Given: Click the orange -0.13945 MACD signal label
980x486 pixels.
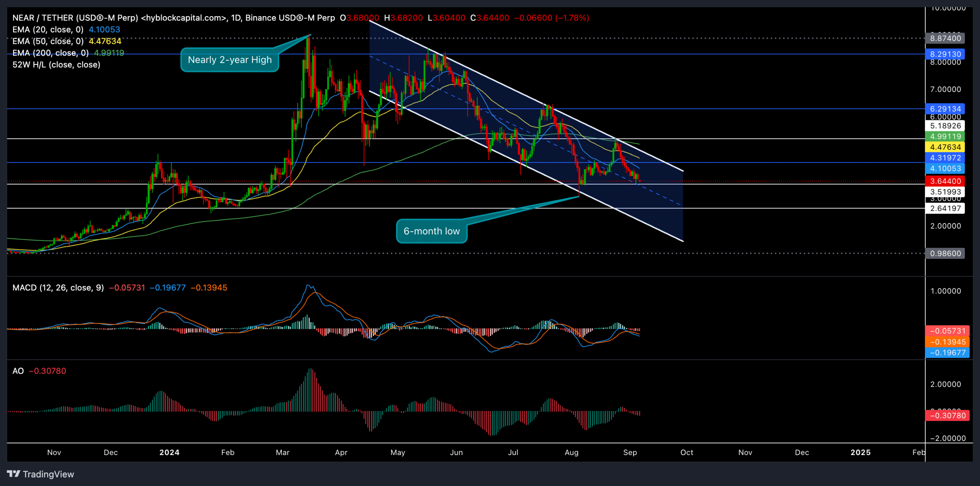Looking at the screenshot, I should click(947, 342).
